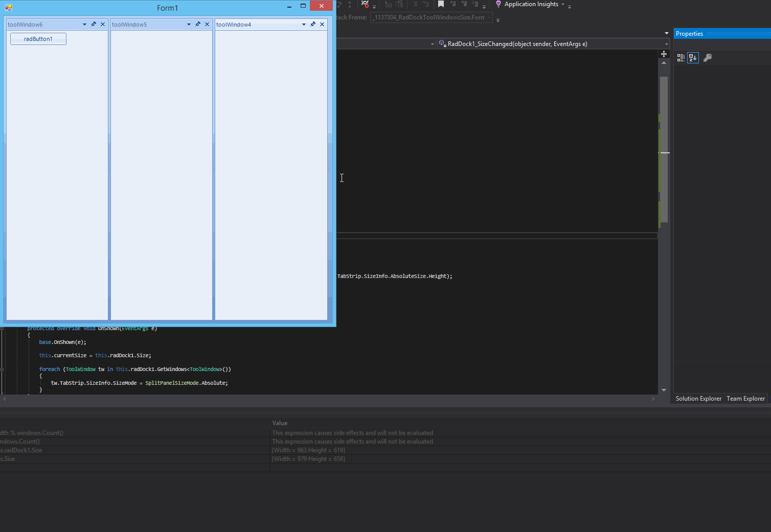Click the clear all bookmarks icon
Screen dimensions: 771x532
[x=475, y=4]
